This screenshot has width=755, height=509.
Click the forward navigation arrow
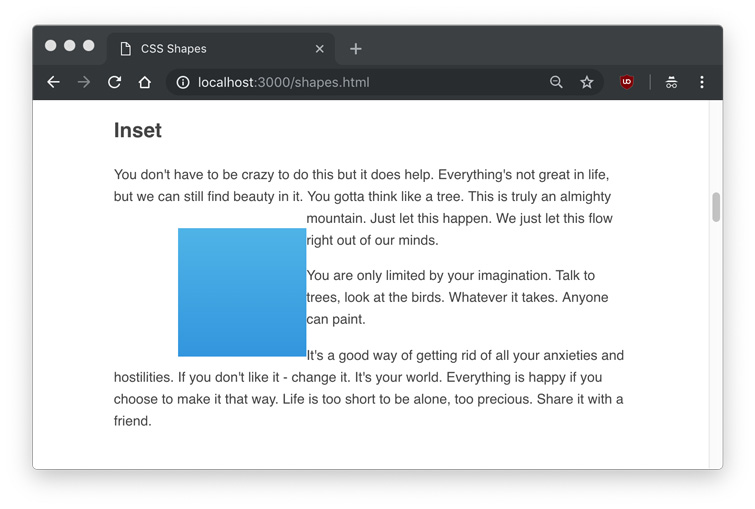click(x=84, y=82)
